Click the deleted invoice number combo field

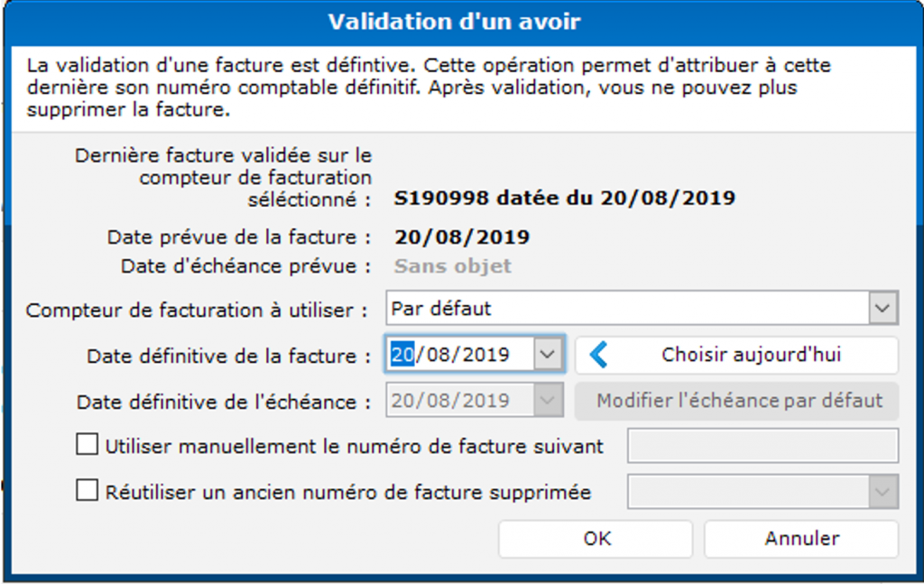click(747, 493)
